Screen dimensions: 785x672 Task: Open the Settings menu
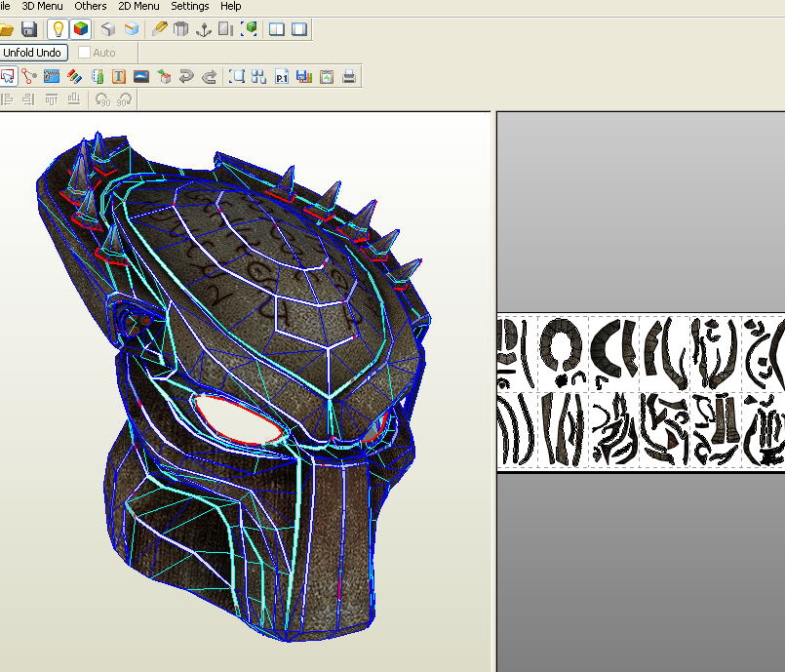point(190,6)
